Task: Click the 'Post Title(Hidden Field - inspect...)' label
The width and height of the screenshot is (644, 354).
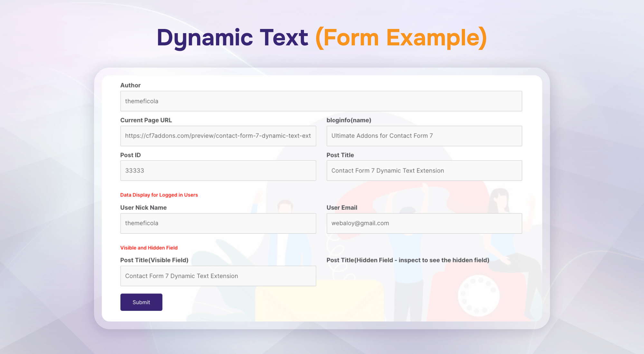Action: (x=408, y=260)
